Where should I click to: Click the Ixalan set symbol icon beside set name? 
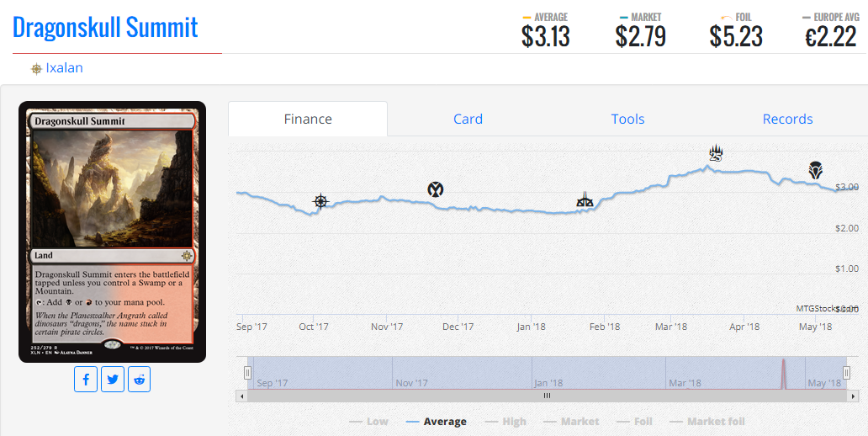(x=36, y=69)
